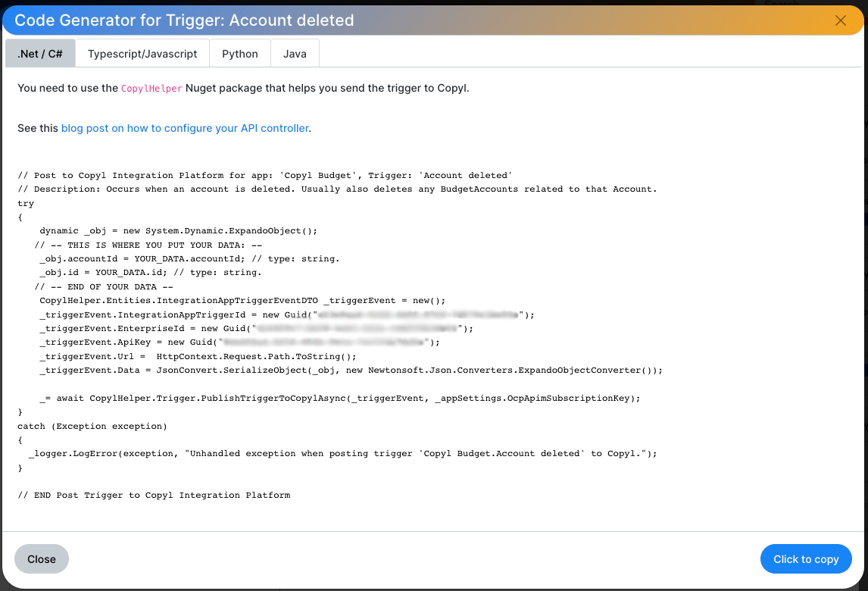Click the 'THIS IS WHERE YOU PUT YOUR DATA' comment
Image resolution: width=868 pixels, height=591 pixels.
148,245
